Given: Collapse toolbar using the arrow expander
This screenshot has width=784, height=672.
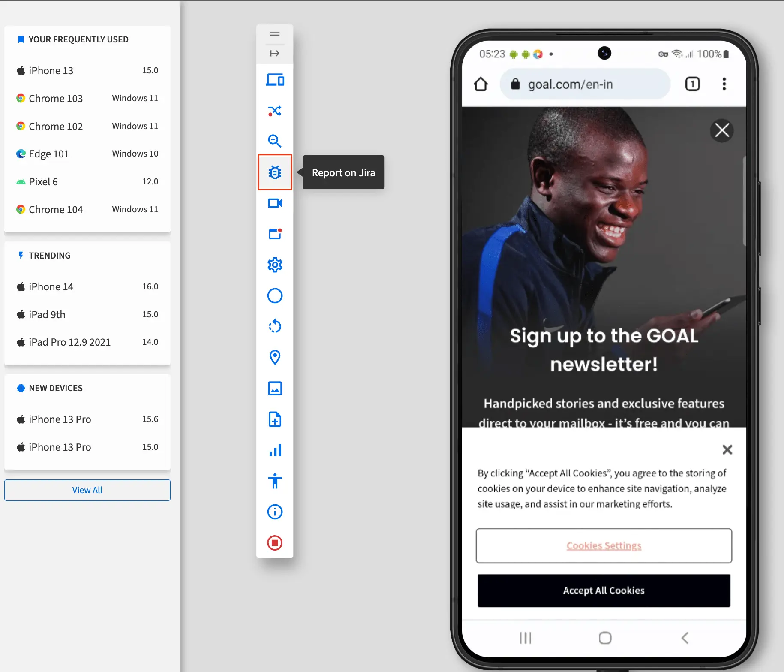Looking at the screenshot, I should [x=275, y=53].
